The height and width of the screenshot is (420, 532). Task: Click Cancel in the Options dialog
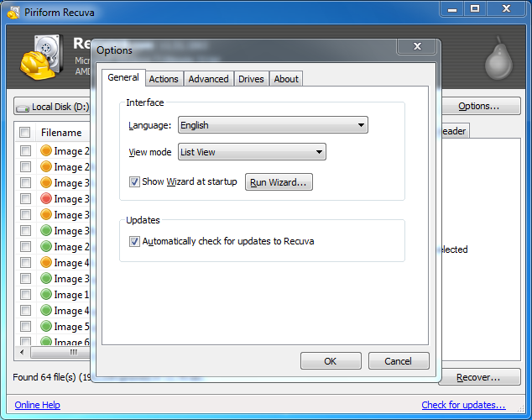click(399, 361)
